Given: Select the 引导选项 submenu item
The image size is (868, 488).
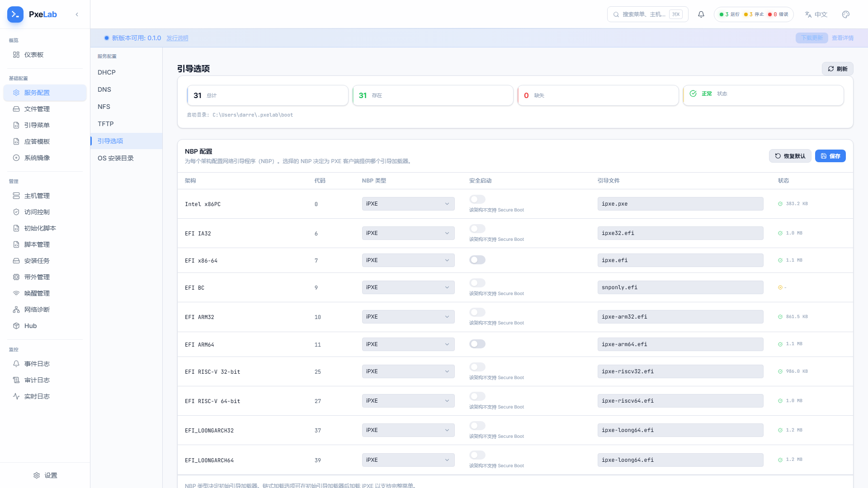Looking at the screenshot, I should [x=127, y=141].
